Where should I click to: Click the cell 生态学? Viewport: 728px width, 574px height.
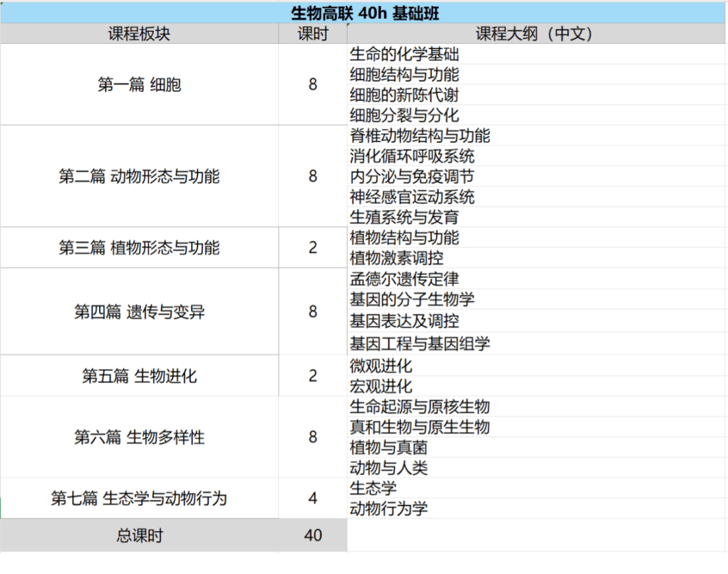[536, 488]
